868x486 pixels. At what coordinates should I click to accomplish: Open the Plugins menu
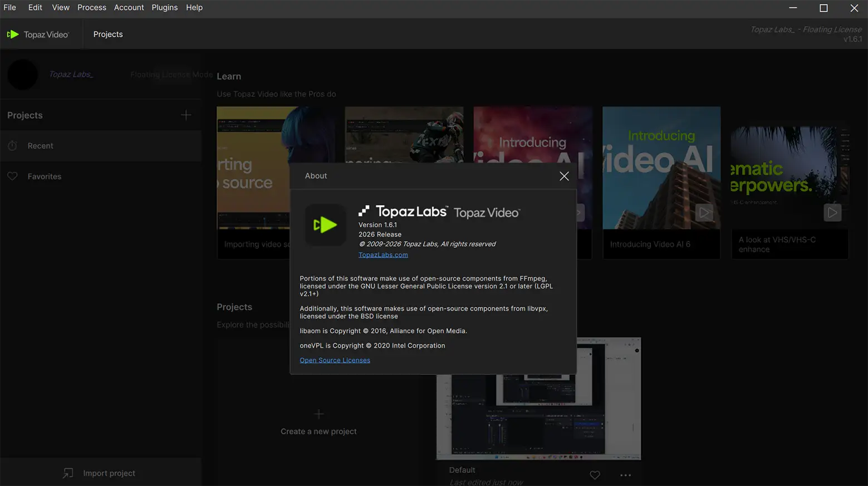165,8
